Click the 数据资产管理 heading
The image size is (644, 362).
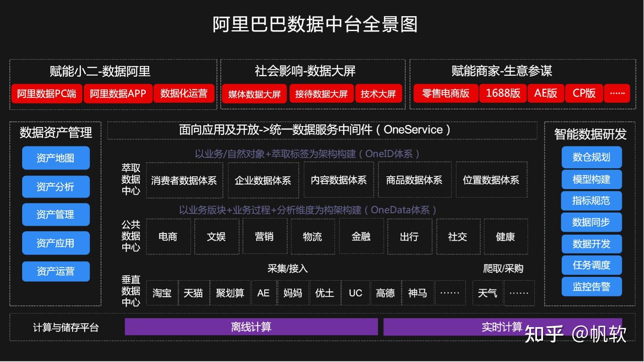(56, 132)
